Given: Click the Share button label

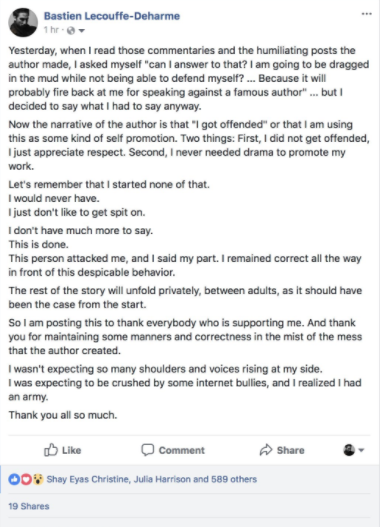Looking at the screenshot, I should point(291,450).
